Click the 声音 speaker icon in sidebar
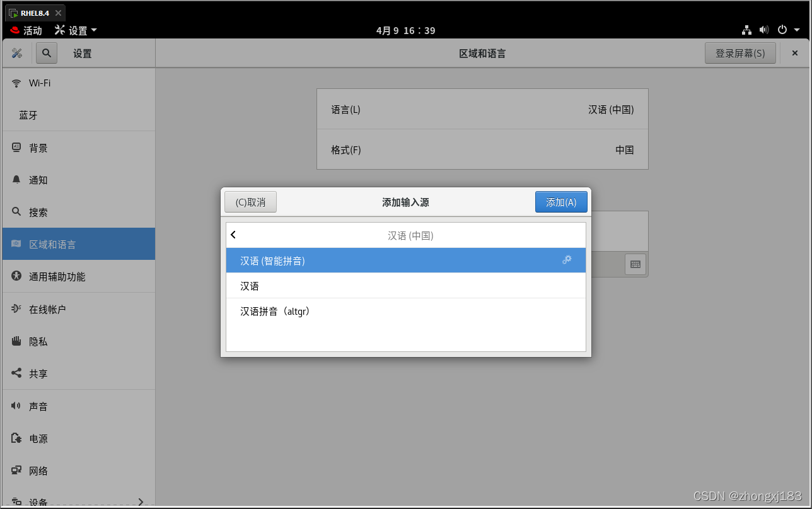Viewport: 812px width, 509px height. click(x=16, y=406)
